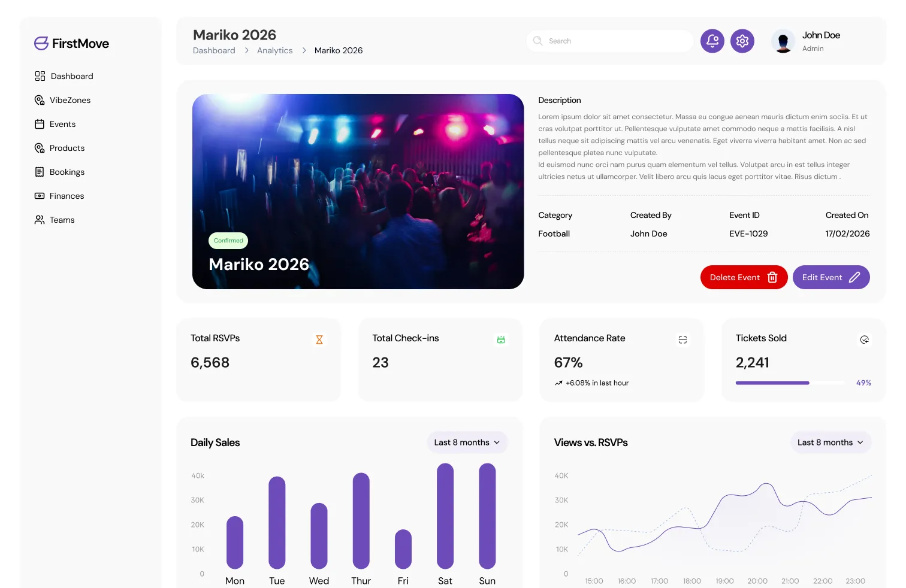Click the Sun bar in Daily Sales chart
This screenshot has width=906, height=588.
[487, 516]
